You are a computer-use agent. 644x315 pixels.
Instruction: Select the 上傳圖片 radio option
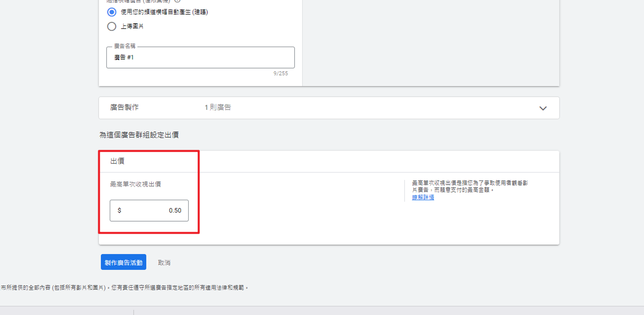click(112, 26)
